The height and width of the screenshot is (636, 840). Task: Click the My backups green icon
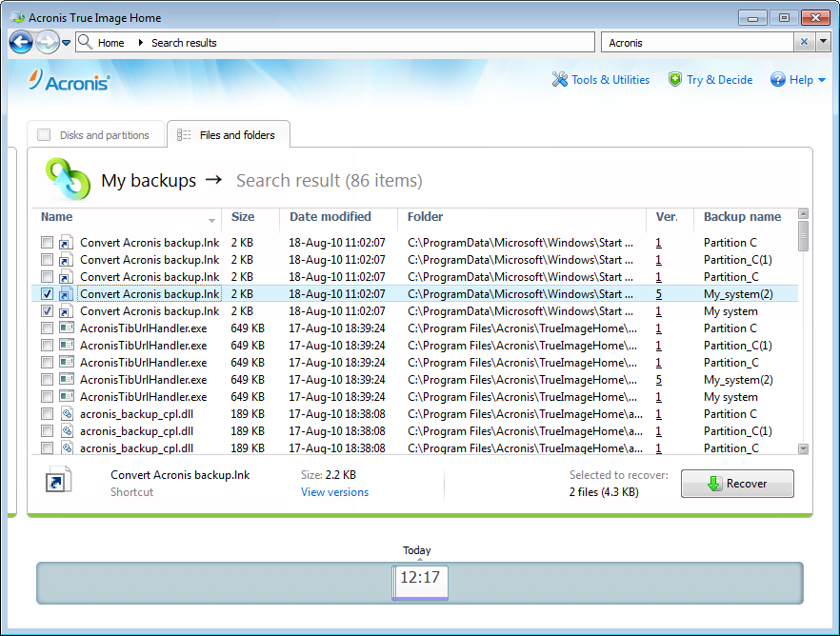[68, 179]
